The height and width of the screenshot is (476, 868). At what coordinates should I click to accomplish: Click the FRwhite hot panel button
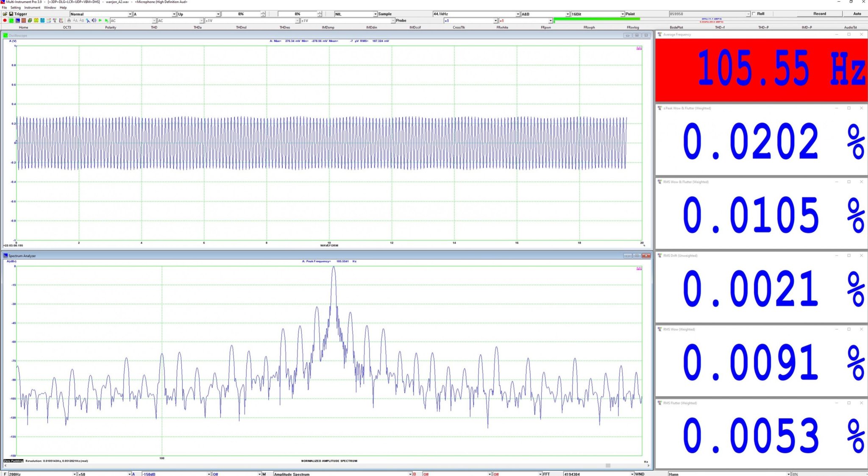tap(502, 27)
